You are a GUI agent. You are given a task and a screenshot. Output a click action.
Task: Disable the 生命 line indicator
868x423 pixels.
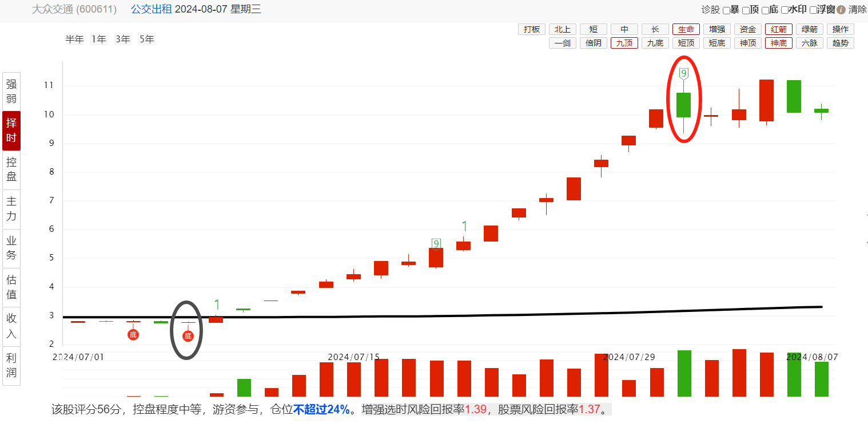point(686,29)
